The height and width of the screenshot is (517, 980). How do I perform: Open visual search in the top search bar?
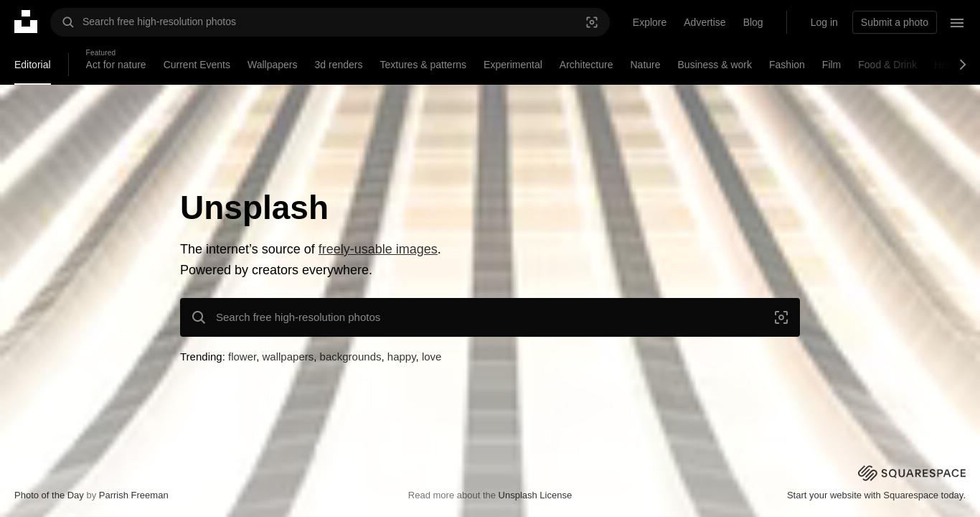(x=592, y=22)
